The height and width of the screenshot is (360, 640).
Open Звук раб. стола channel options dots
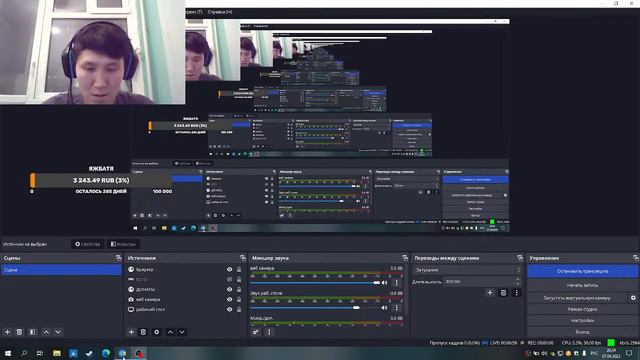click(x=396, y=308)
